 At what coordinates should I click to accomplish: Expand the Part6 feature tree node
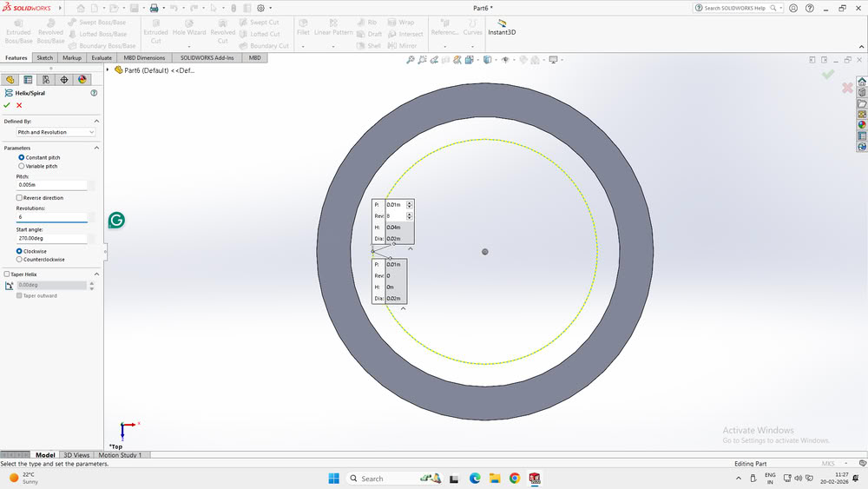click(x=108, y=70)
